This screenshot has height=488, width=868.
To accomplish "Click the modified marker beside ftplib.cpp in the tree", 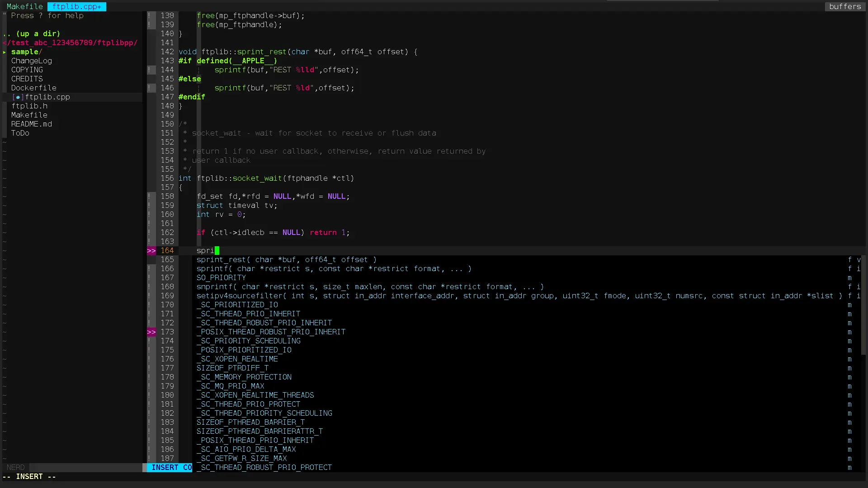I will pyautogui.click(x=18, y=97).
